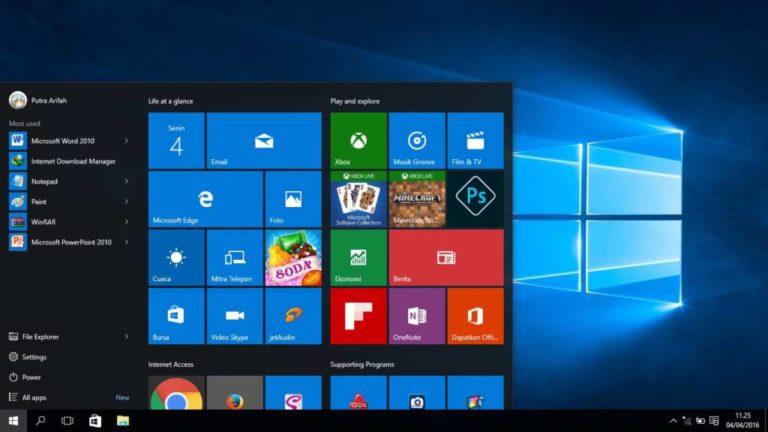Open the calendar tile showing Senin 4

click(176, 141)
